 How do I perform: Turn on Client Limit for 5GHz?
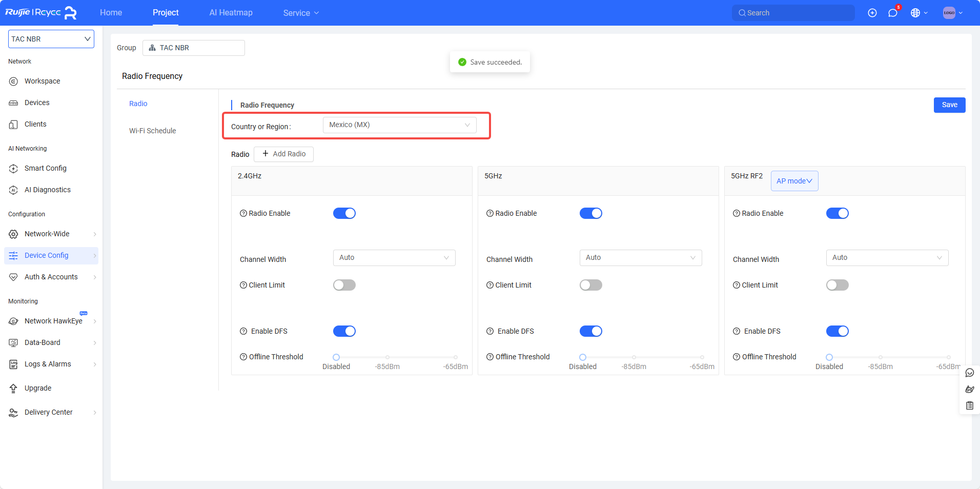point(590,285)
